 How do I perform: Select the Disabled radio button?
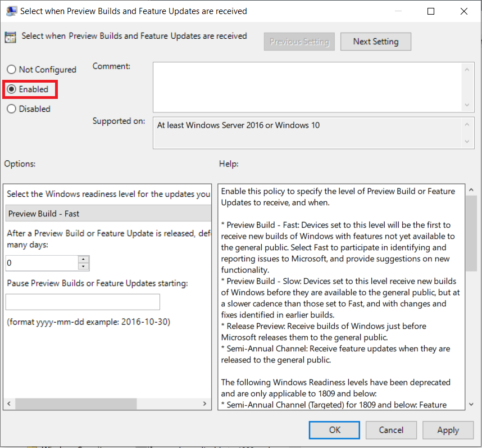pyautogui.click(x=11, y=109)
